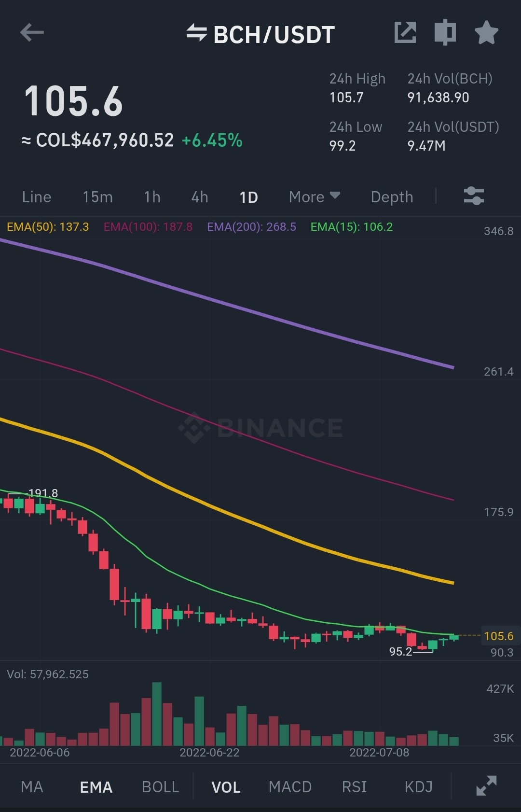Toggle the VOL sub-indicator

(226, 787)
